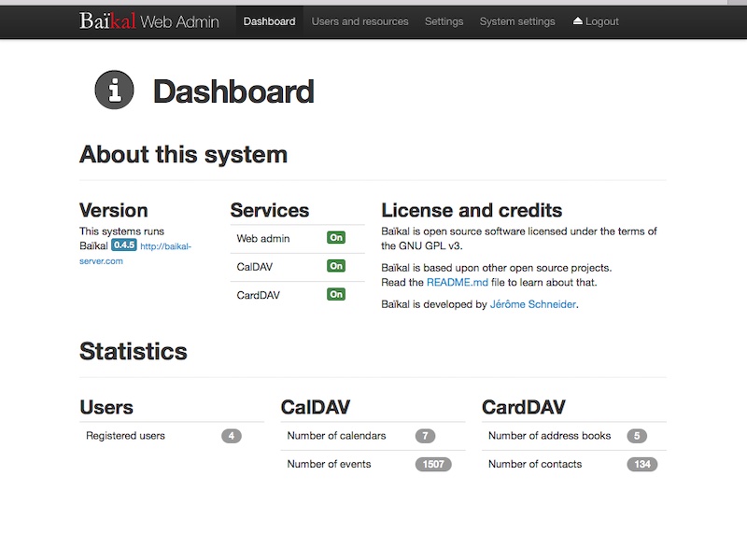Go to Settings in the nav bar

(444, 21)
